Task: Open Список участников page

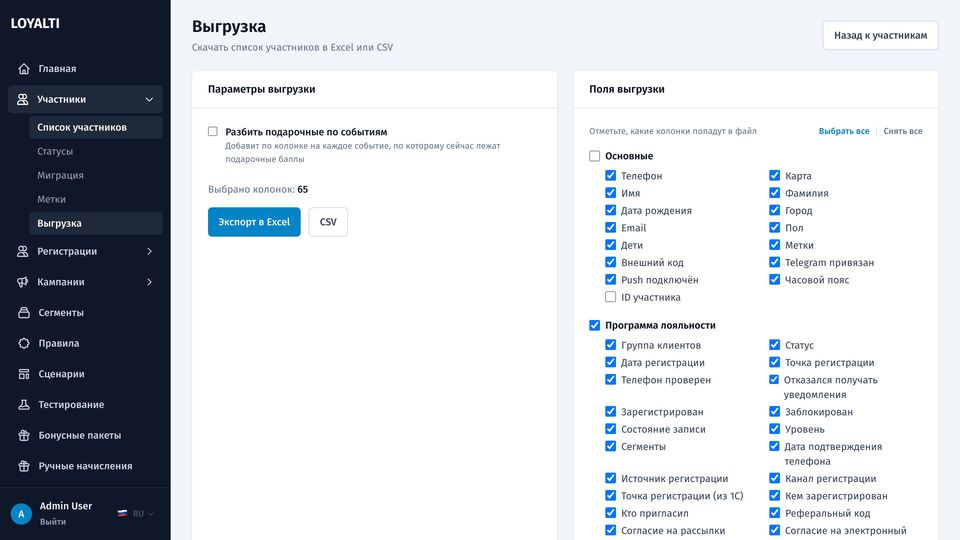Action: pyautogui.click(x=96, y=127)
